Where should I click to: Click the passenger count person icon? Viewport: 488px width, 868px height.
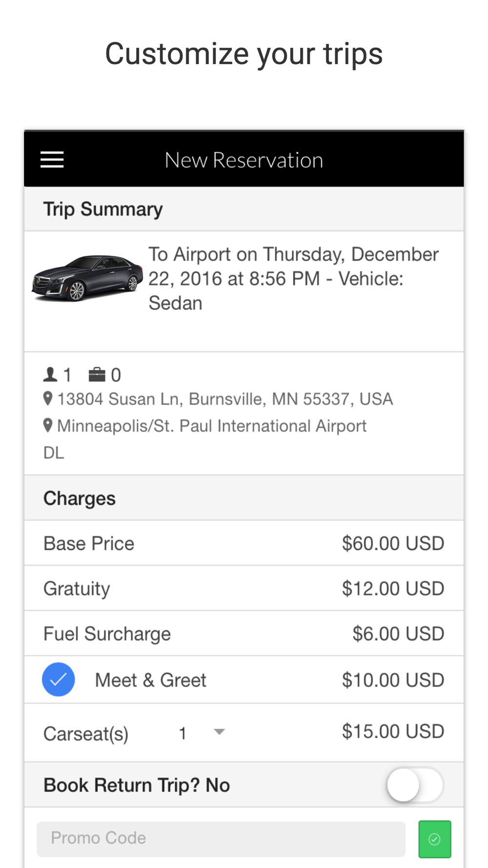(x=50, y=374)
